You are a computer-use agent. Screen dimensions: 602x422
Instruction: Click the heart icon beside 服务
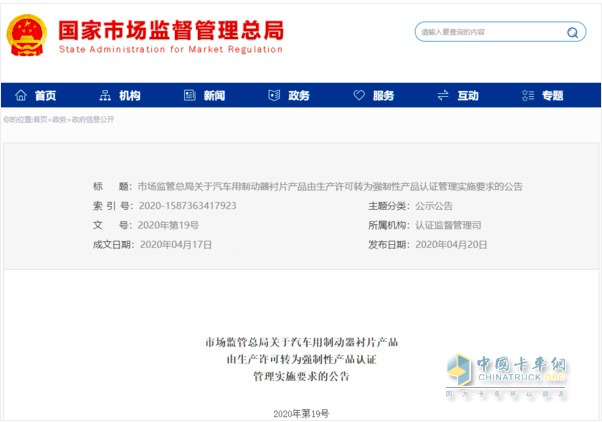(x=359, y=96)
